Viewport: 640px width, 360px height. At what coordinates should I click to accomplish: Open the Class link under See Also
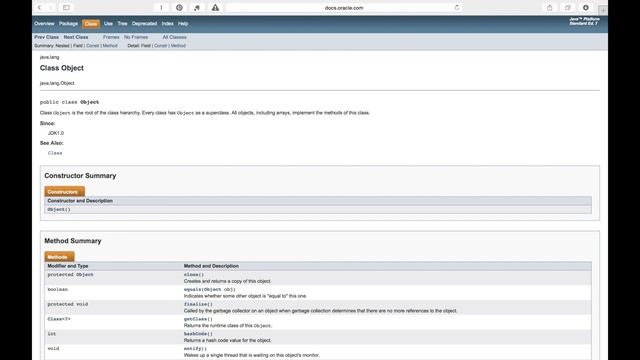click(x=55, y=153)
